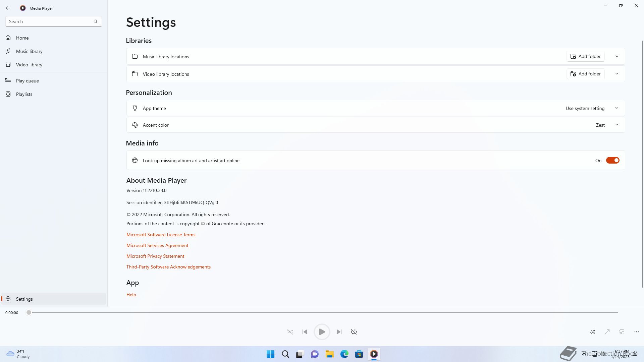The height and width of the screenshot is (362, 644).
Task: Open Playlists in sidebar
Action: (54, 94)
